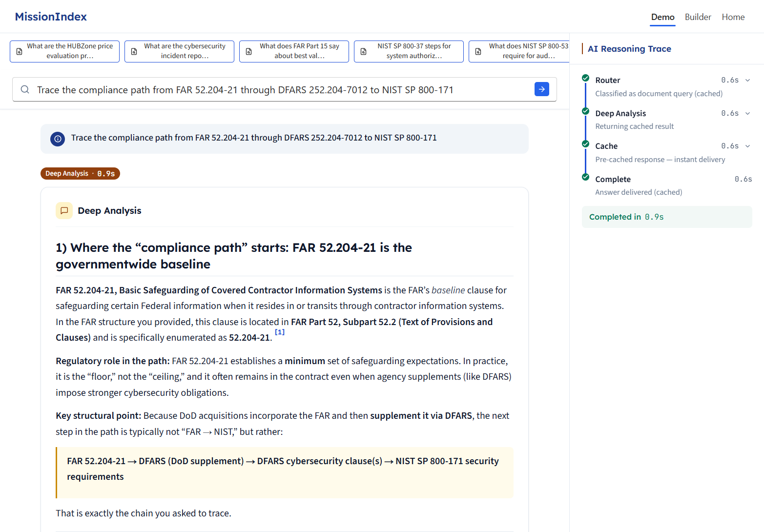The height and width of the screenshot is (532, 764).
Task: Click document icon on FAR Part 15 chip
Action: 249,51
